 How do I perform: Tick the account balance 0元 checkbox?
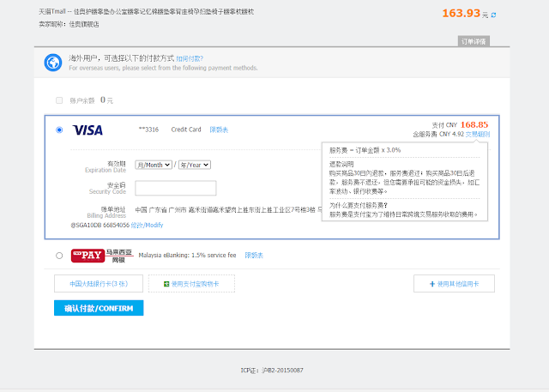[59, 100]
